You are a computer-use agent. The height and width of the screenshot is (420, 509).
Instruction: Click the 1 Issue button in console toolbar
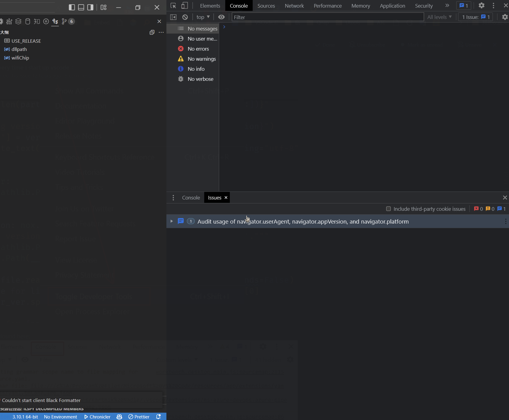coord(475,17)
